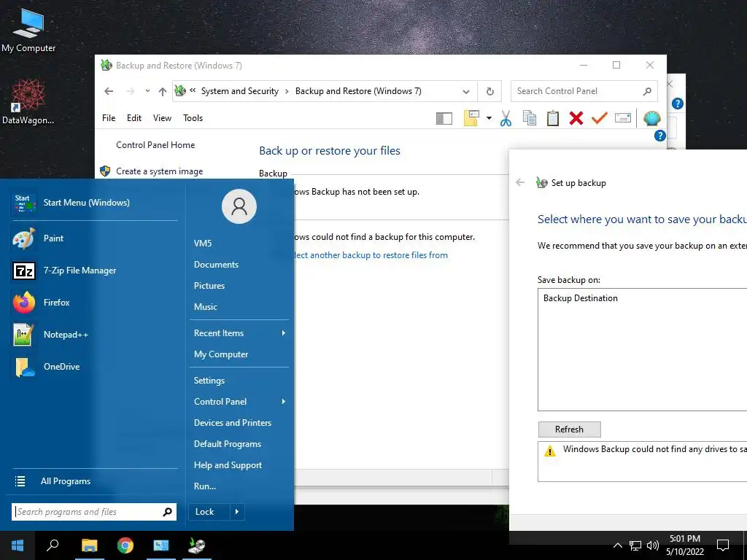The width and height of the screenshot is (747, 560).
Task: Go back in Backup and Restore window
Action: coord(109,91)
